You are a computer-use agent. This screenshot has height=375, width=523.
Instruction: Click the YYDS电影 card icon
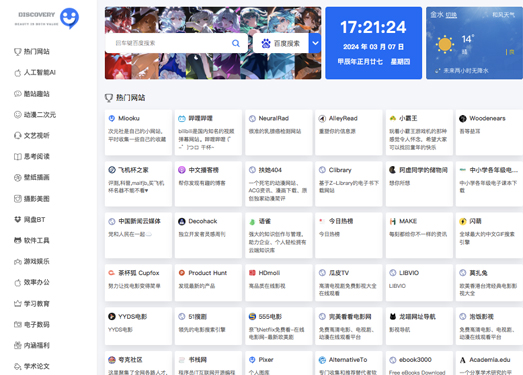111,317
